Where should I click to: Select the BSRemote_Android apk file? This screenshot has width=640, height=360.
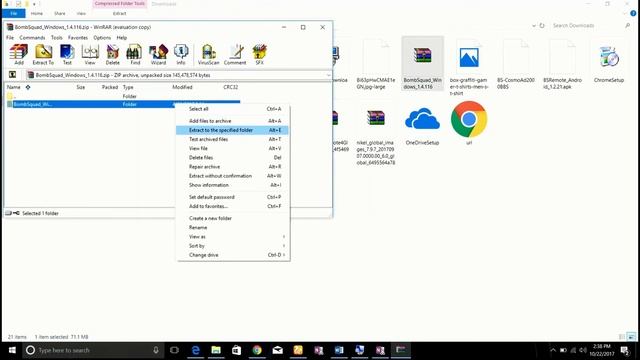click(x=562, y=64)
